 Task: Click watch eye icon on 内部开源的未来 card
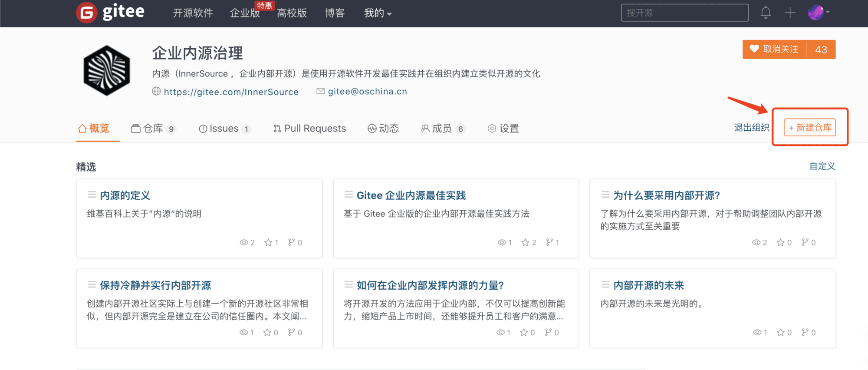[757, 332]
